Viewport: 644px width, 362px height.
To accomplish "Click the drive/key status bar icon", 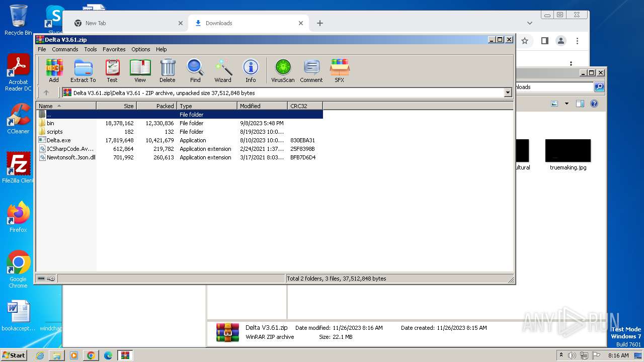I will [46, 279].
